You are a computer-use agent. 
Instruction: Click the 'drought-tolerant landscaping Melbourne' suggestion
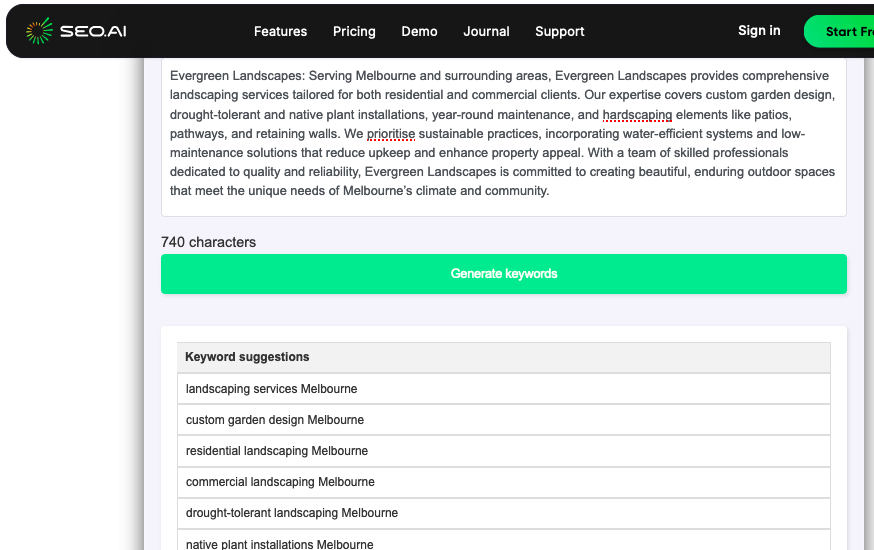click(503, 513)
